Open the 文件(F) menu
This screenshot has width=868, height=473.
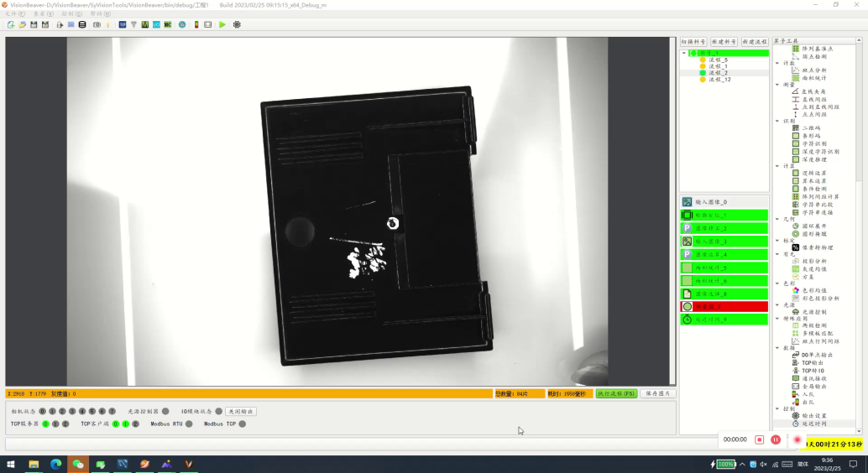coord(16,14)
